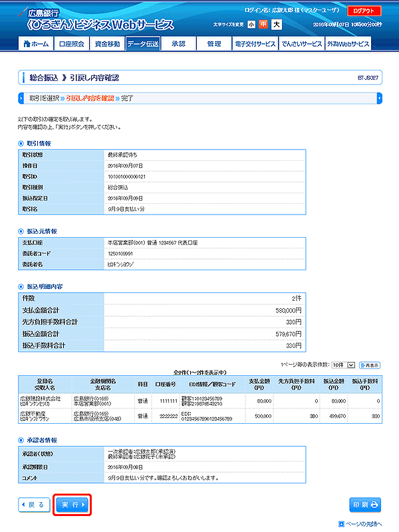Open the 管理 tab

214,44
